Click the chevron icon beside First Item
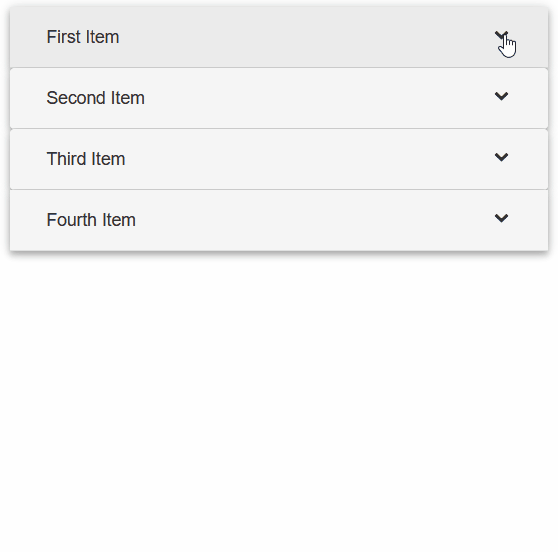The height and width of the screenshot is (552, 558). pyautogui.click(x=501, y=35)
